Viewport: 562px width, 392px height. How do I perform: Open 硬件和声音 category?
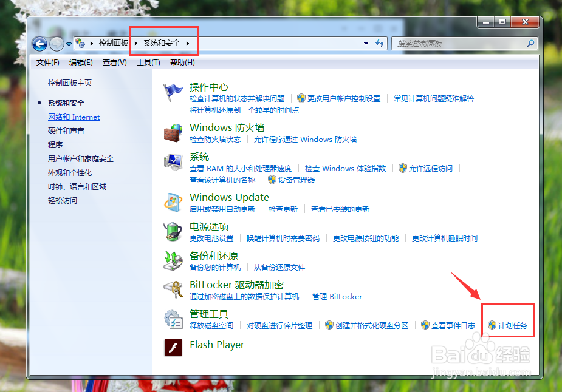point(66,130)
